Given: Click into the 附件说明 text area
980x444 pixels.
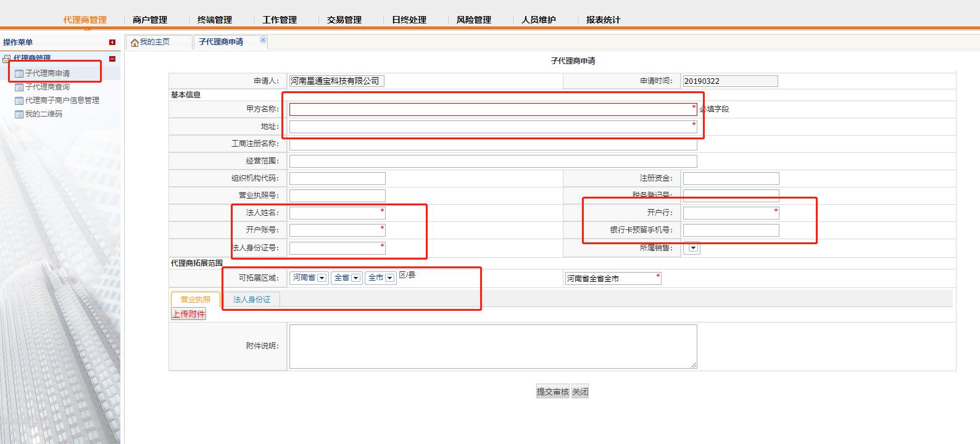Looking at the screenshot, I should [x=492, y=347].
